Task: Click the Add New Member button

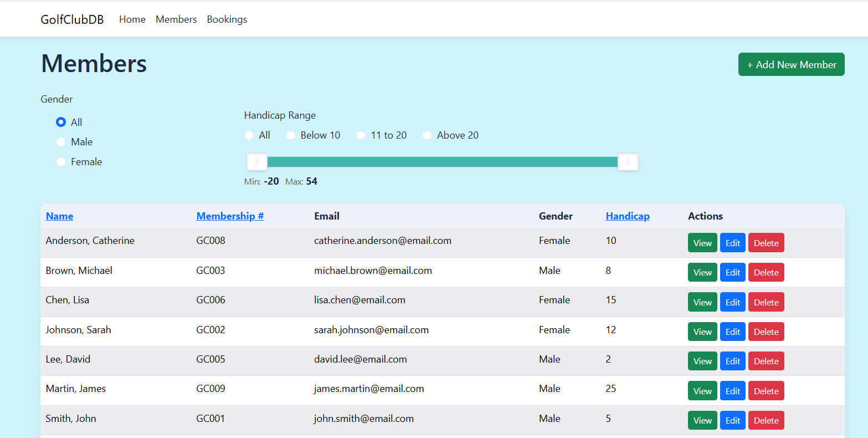Action: [x=792, y=64]
